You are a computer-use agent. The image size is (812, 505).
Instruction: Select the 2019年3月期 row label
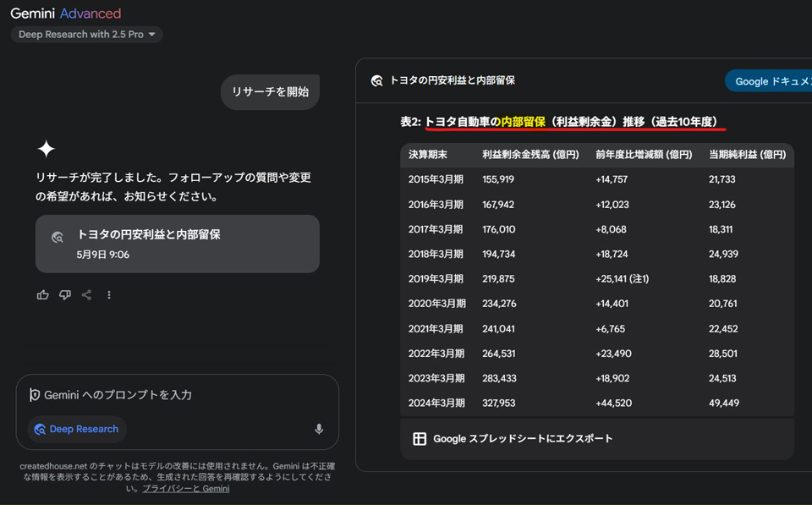(436, 278)
